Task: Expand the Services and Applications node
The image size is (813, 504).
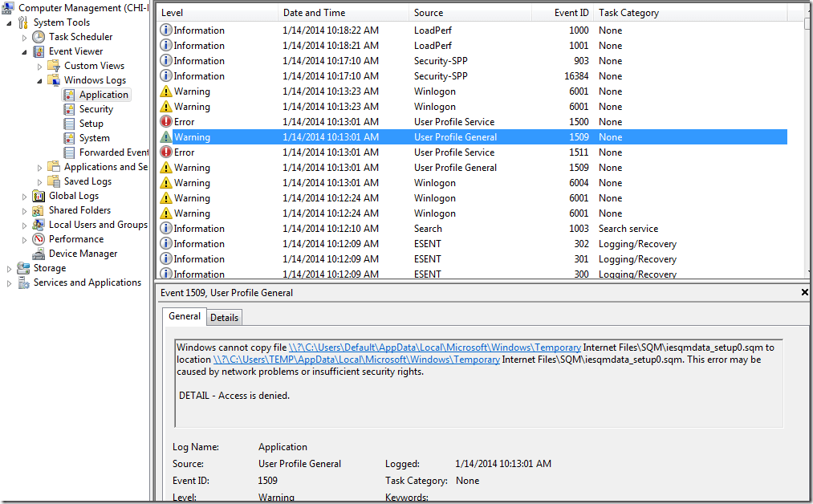Action: pos(10,282)
